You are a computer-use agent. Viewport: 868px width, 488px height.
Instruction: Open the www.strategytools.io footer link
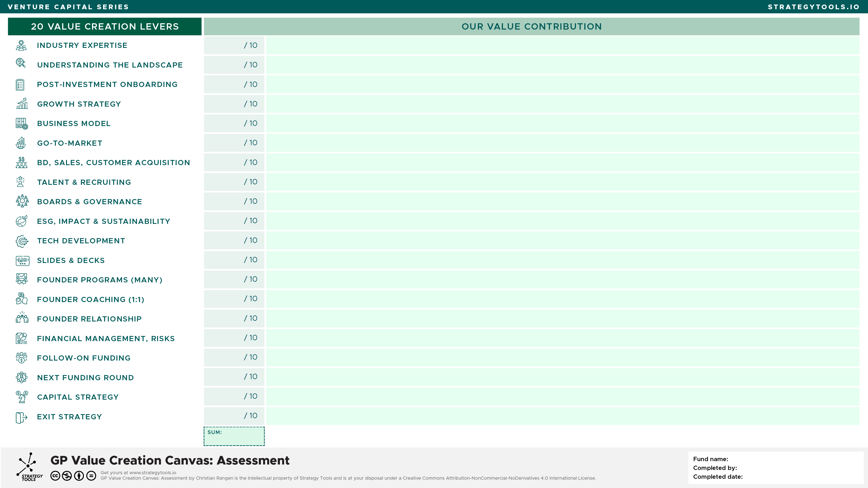(x=153, y=472)
